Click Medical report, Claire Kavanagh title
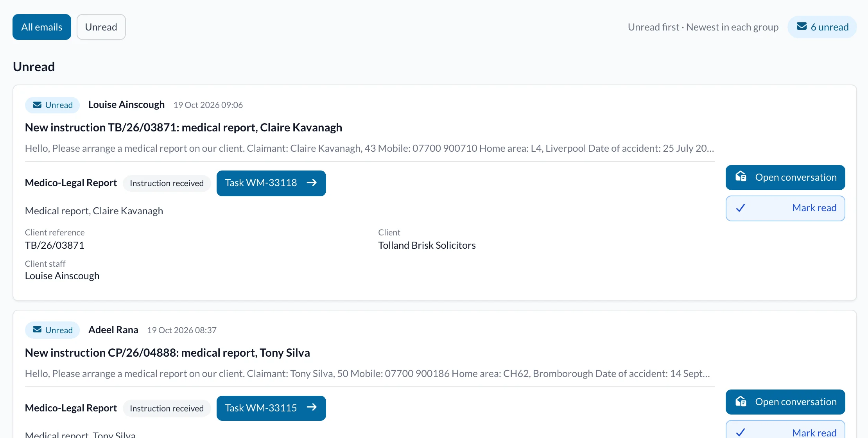Screen dimensions: 868x438 tap(94, 211)
